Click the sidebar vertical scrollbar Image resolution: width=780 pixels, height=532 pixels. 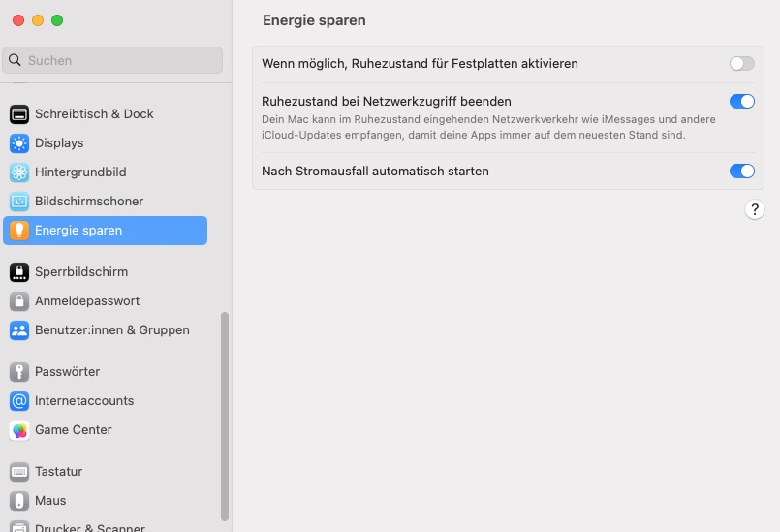tap(225, 417)
